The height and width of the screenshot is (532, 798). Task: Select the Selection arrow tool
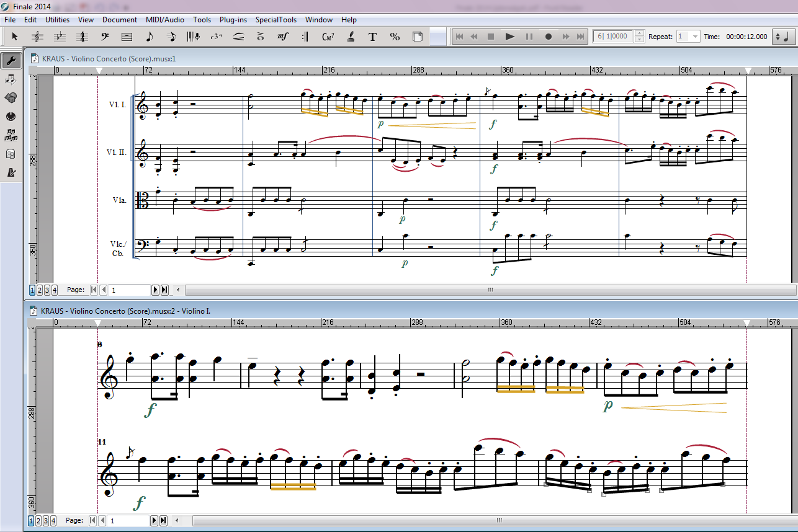pyautogui.click(x=15, y=37)
